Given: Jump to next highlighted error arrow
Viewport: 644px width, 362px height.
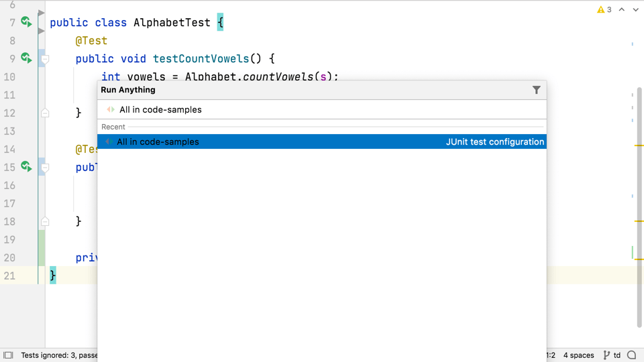Looking at the screenshot, I should (x=635, y=10).
